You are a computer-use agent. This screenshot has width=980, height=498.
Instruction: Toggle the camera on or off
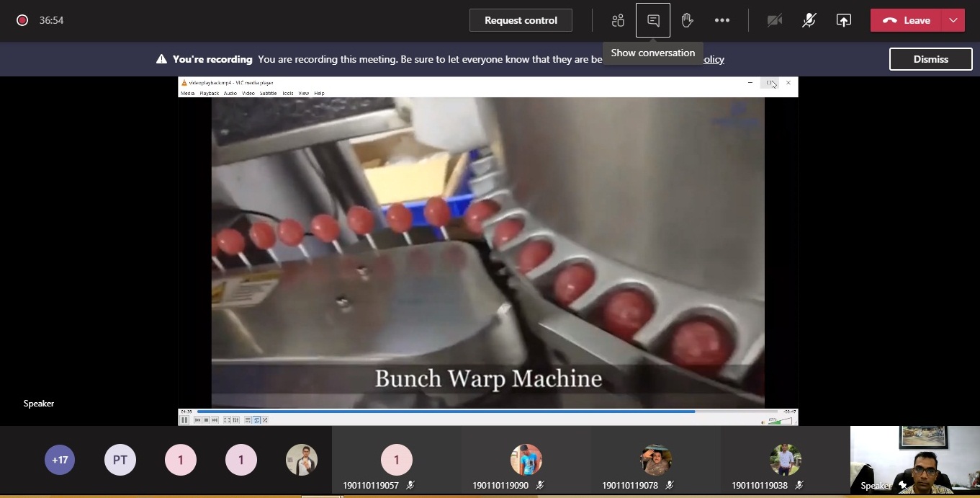[x=775, y=20]
